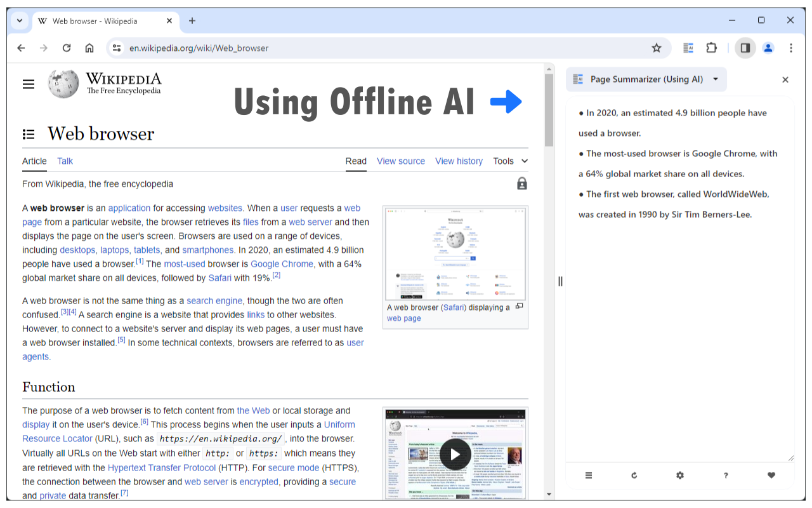Reload the current page

click(x=67, y=48)
